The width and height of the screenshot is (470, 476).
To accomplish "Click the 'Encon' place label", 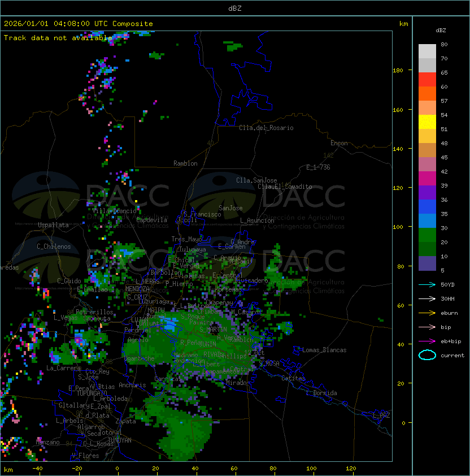I will 339,143.
